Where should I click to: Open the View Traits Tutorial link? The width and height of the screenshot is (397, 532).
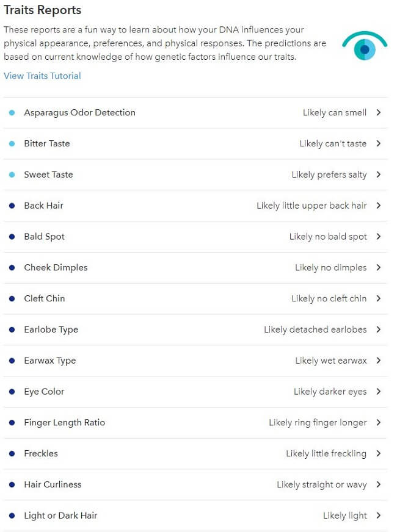pos(43,76)
